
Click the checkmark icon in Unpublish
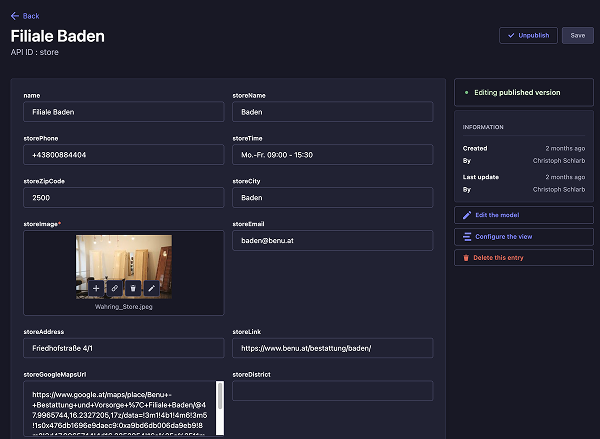coord(511,36)
